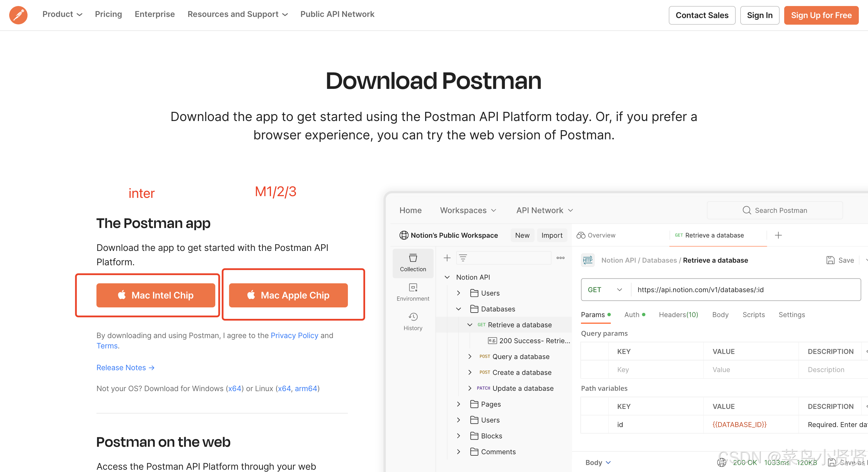Click the Import button in workspace

click(552, 235)
